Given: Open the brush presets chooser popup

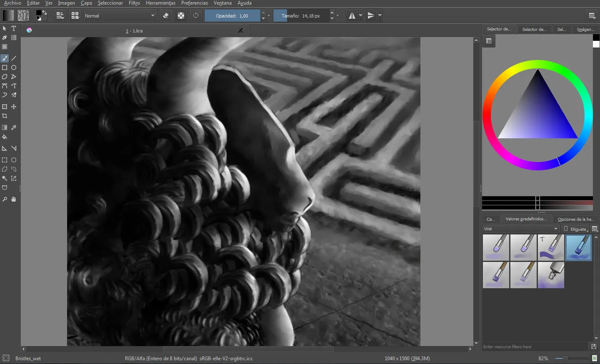Looking at the screenshot, I should pyautogui.click(x=75, y=15).
